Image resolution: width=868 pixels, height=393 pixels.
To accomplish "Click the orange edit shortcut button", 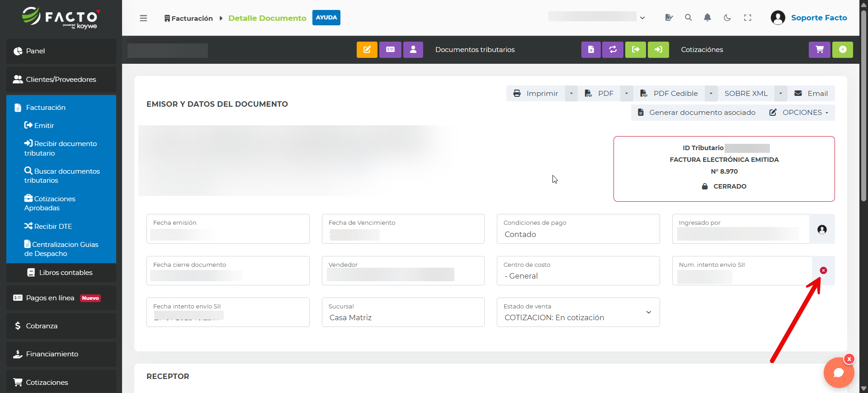I will pos(367,50).
